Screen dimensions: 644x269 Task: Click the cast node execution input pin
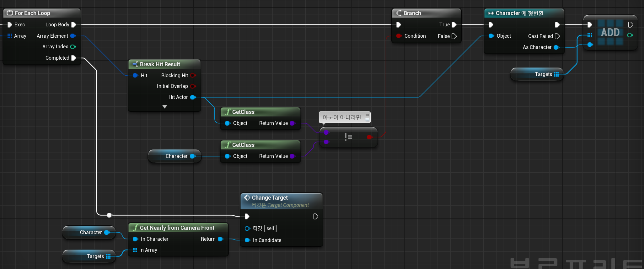[491, 24]
